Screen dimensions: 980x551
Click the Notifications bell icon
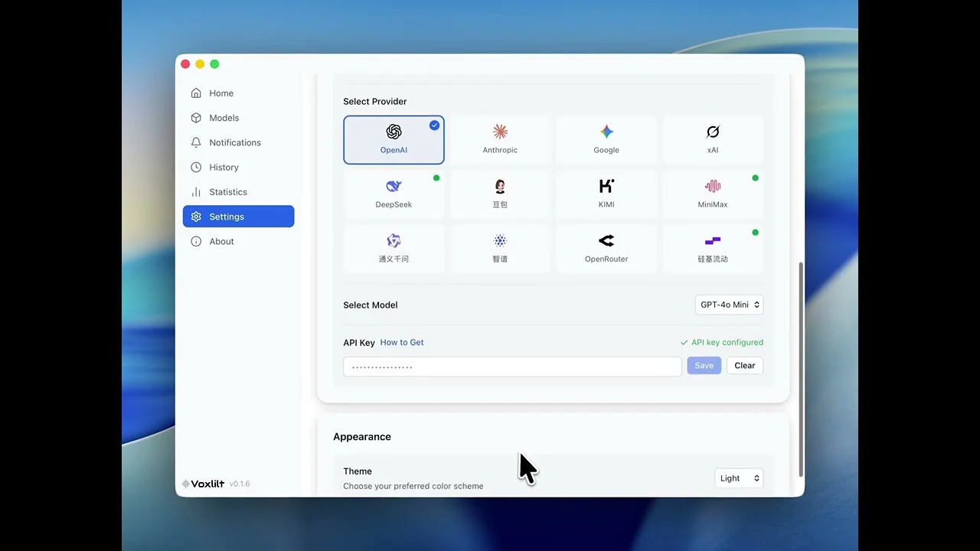pos(196,142)
